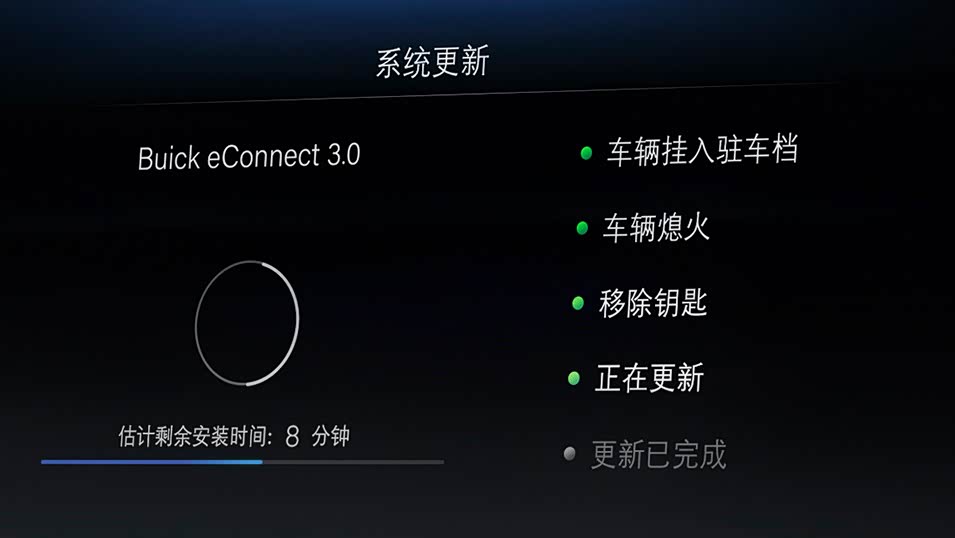Screen dimensions: 955x538
Task: Click the blue installation progress bar
Action: [x=152, y=462]
